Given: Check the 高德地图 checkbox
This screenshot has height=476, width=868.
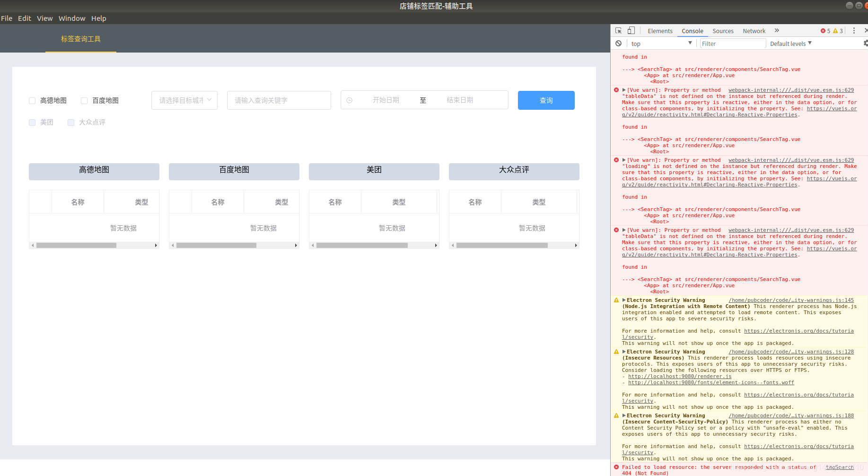Looking at the screenshot, I should click(32, 101).
